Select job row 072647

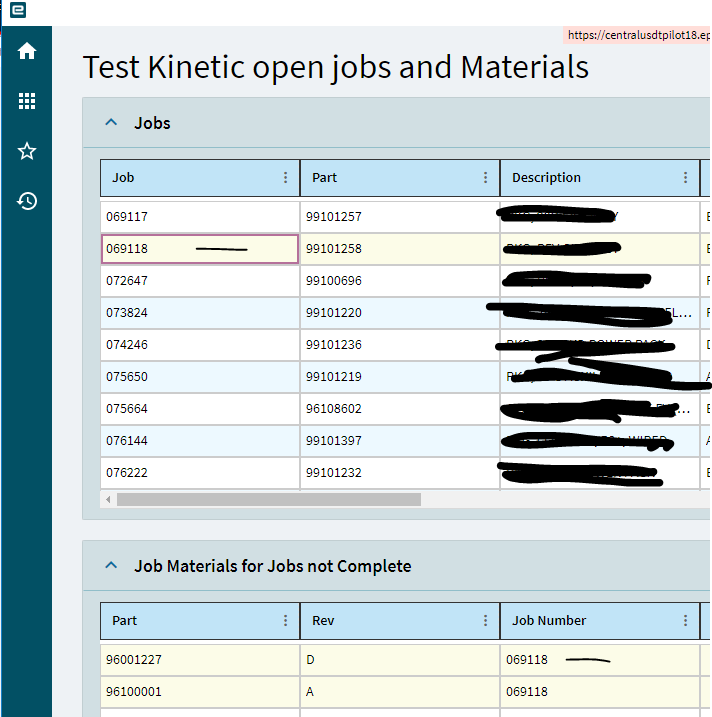click(x=127, y=281)
